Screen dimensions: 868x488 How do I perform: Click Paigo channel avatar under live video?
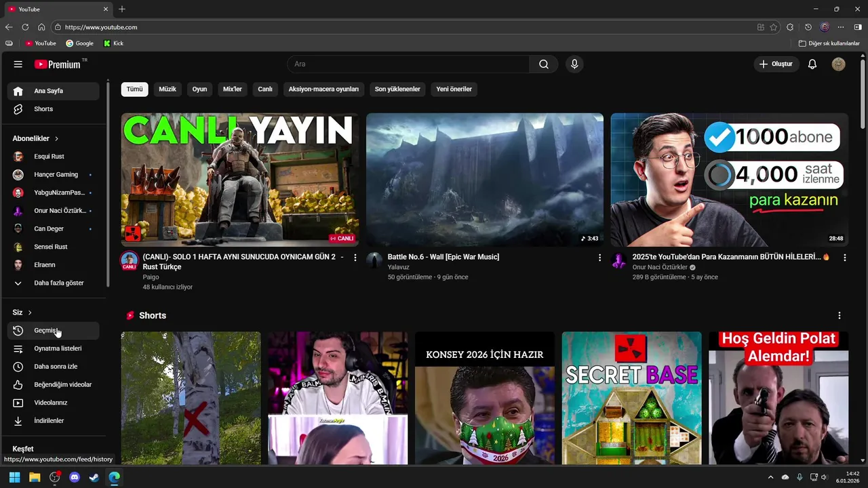[130, 261]
